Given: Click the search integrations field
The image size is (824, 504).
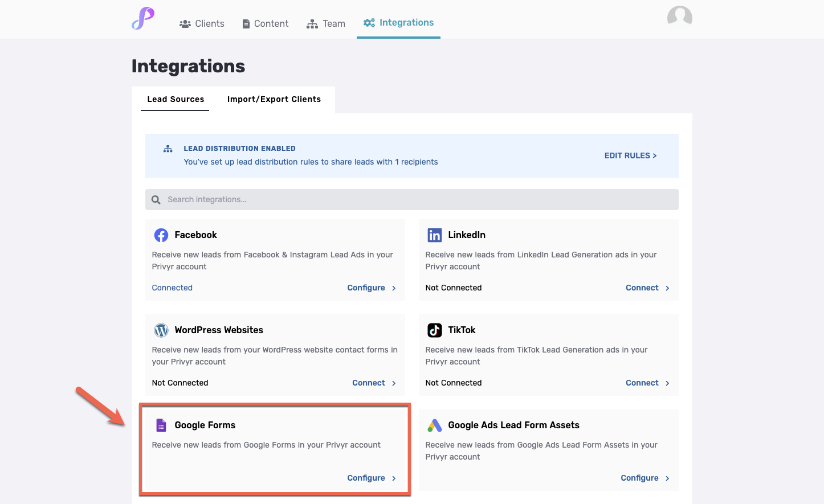Looking at the screenshot, I should pyautogui.click(x=411, y=199).
